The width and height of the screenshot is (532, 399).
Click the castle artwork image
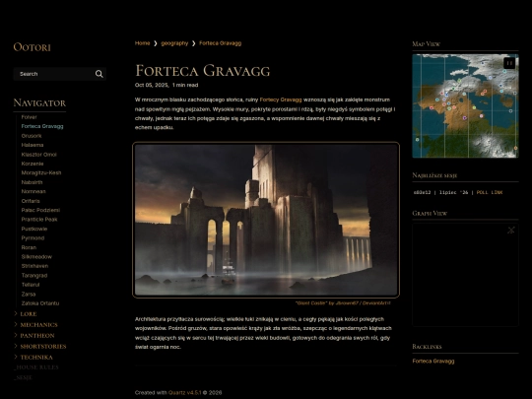coord(266,220)
